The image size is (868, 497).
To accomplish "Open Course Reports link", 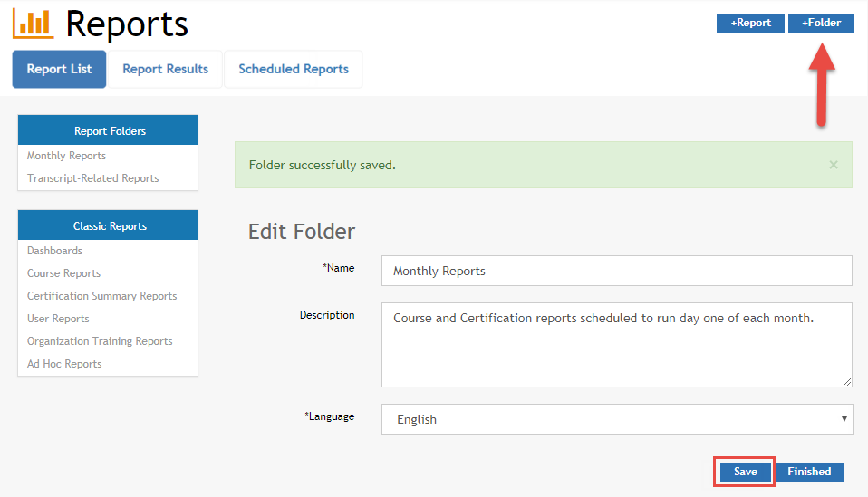I will (x=63, y=273).
